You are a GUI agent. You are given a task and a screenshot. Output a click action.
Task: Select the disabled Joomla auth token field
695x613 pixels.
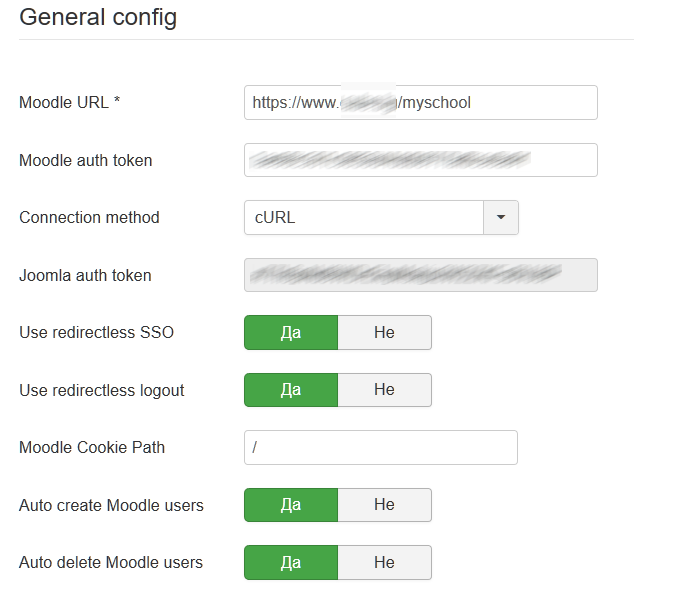click(421, 275)
